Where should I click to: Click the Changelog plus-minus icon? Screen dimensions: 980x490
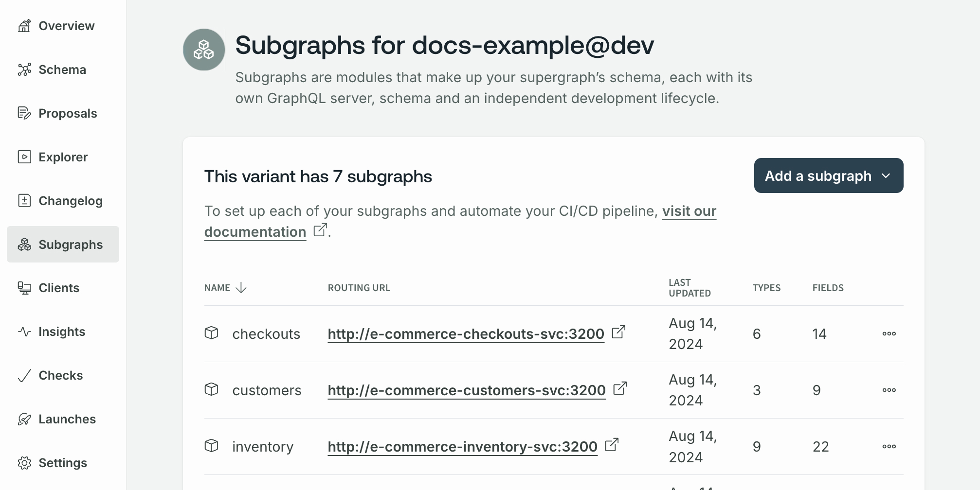(24, 201)
